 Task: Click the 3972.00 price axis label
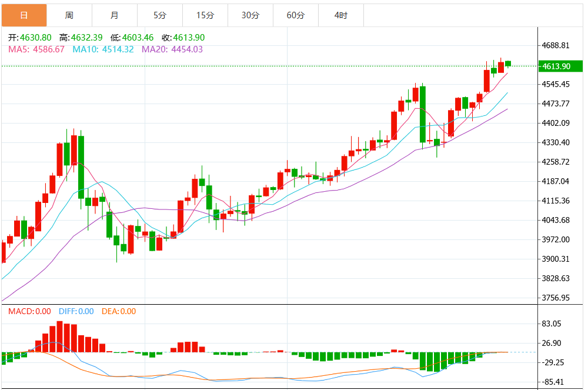click(556, 239)
